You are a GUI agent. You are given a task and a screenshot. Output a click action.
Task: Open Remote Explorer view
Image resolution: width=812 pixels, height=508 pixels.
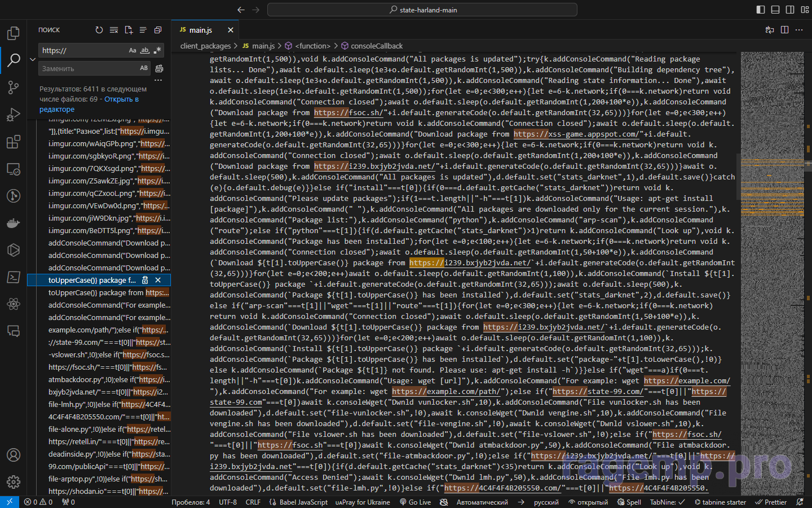[x=14, y=169]
